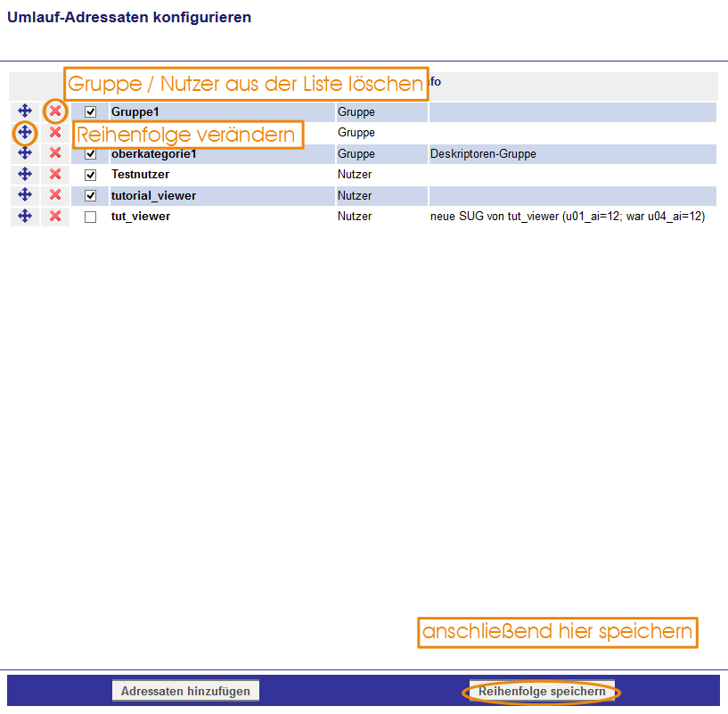Viewport: 728px width, 714px height.
Task: Click the move icon for tut_viewer
Action: point(25,216)
